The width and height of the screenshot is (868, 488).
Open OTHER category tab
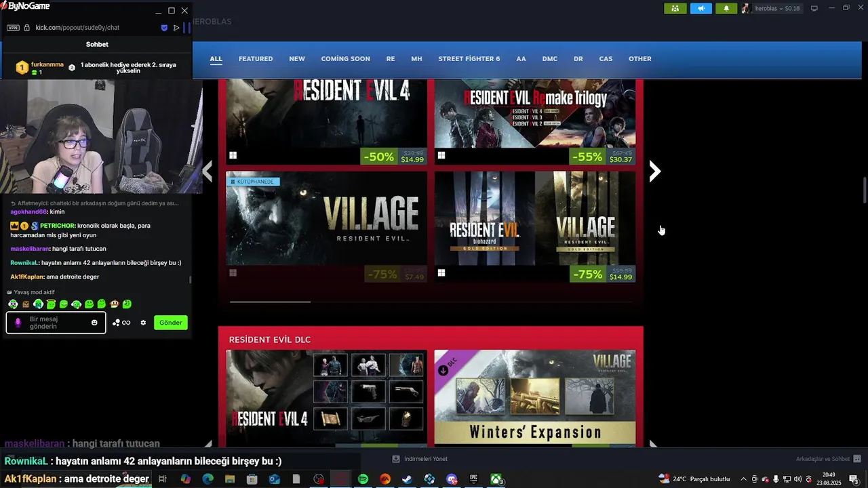[640, 59]
